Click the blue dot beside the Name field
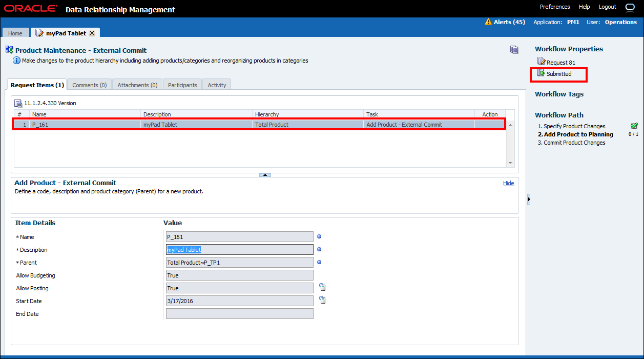Screen dimensions: 644x359 (x=319, y=237)
